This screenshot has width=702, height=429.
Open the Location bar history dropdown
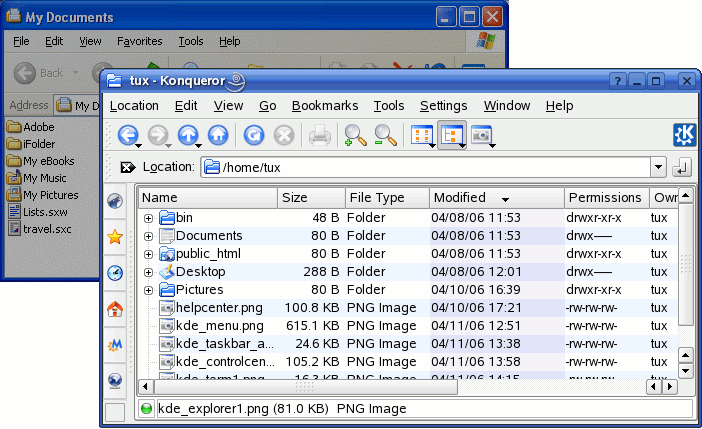click(658, 167)
